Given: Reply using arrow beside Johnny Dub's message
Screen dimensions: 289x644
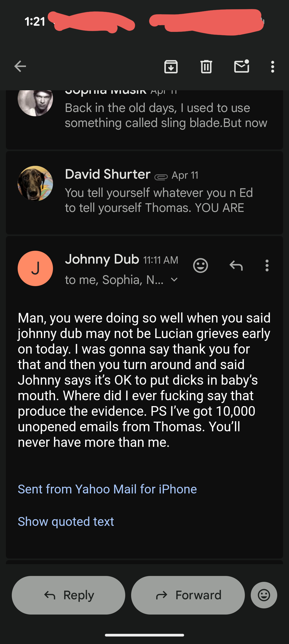Looking at the screenshot, I should click(x=236, y=265).
